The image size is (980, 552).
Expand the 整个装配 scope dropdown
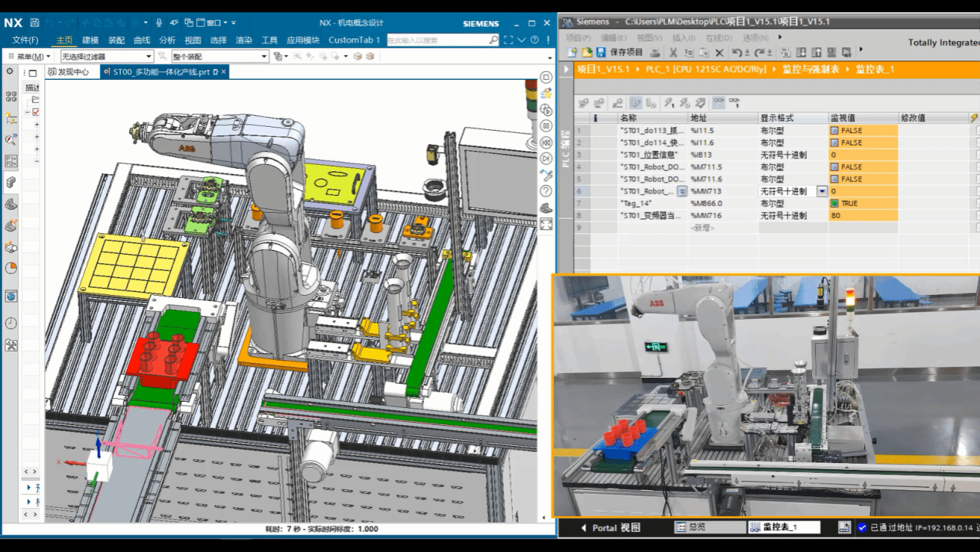coord(264,57)
